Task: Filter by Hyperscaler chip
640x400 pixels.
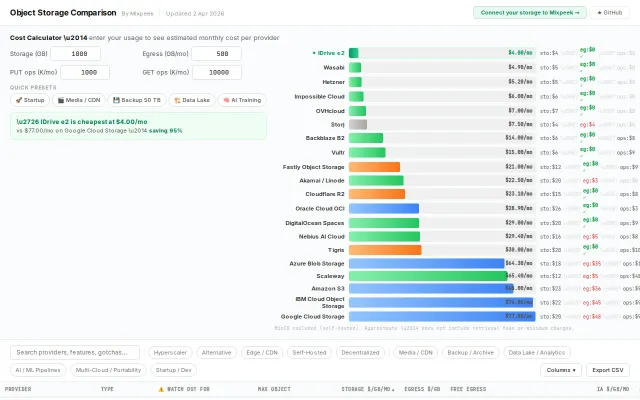Action: (170, 352)
